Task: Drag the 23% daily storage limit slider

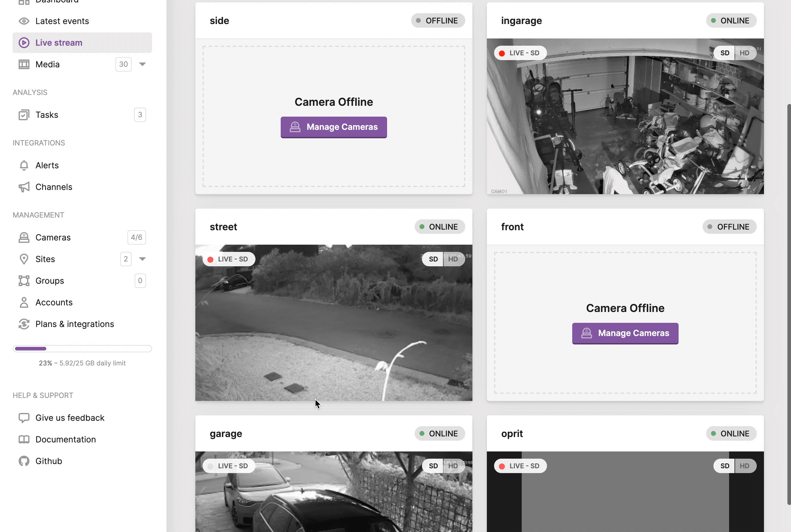Action: 46,349
